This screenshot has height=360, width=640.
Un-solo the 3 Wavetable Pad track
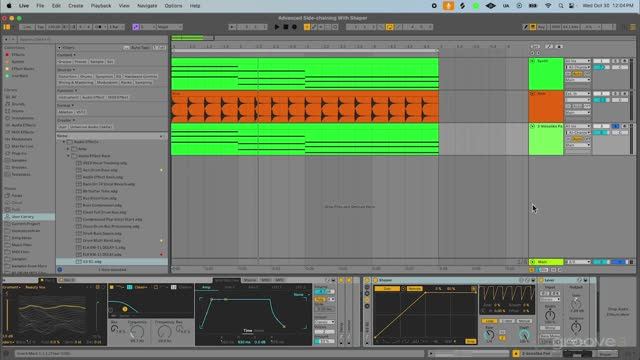pos(616,126)
